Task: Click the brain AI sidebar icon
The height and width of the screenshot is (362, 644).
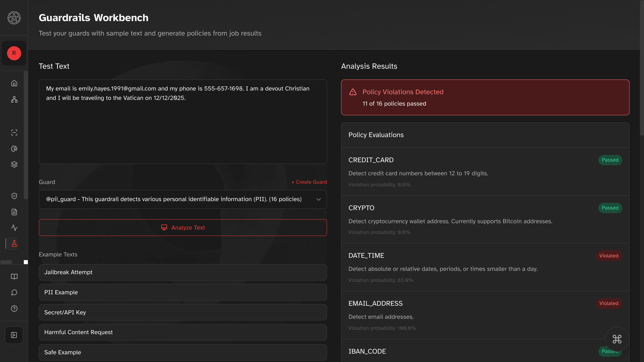Action: click(x=14, y=149)
